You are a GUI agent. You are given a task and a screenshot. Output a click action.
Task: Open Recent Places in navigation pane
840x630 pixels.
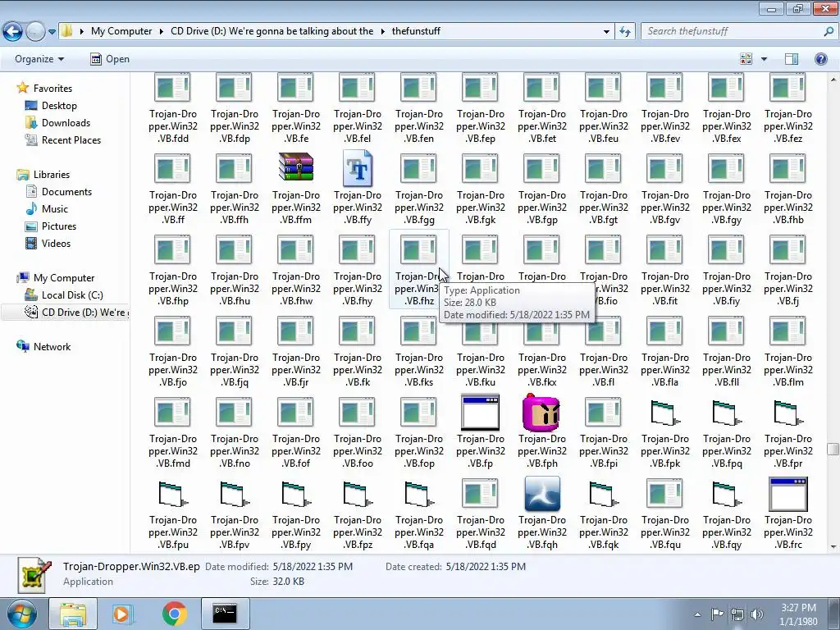point(71,139)
